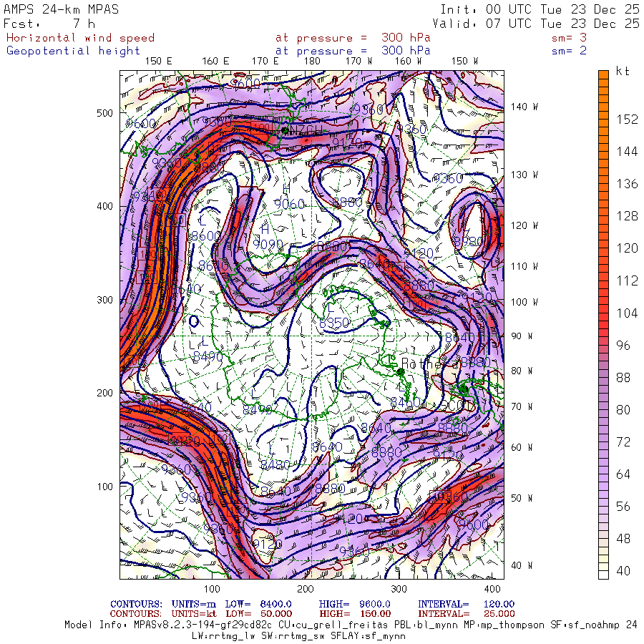The image size is (644, 644).
Task: Click the "kt" unit label above the color bar
Action: pos(623,71)
